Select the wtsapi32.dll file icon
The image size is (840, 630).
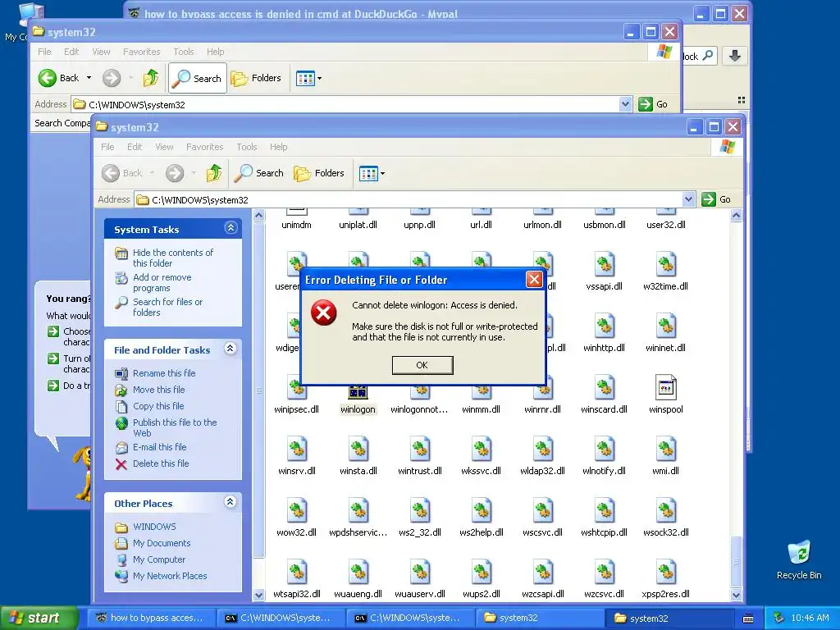296,572
